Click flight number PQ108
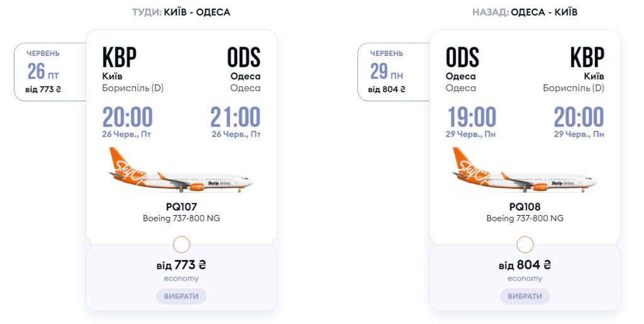Image resolution: width=644 pixels, height=324 pixels. 525,206
